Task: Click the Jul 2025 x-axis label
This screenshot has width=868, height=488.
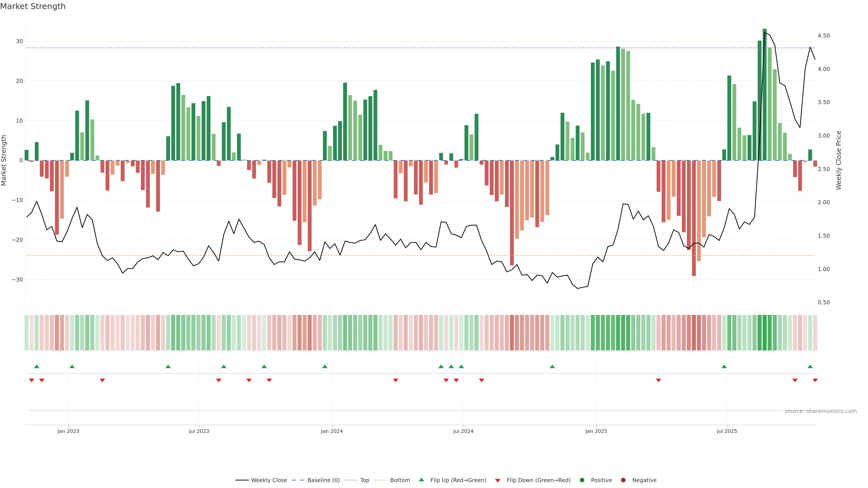Action: click(x=727, y=431)
